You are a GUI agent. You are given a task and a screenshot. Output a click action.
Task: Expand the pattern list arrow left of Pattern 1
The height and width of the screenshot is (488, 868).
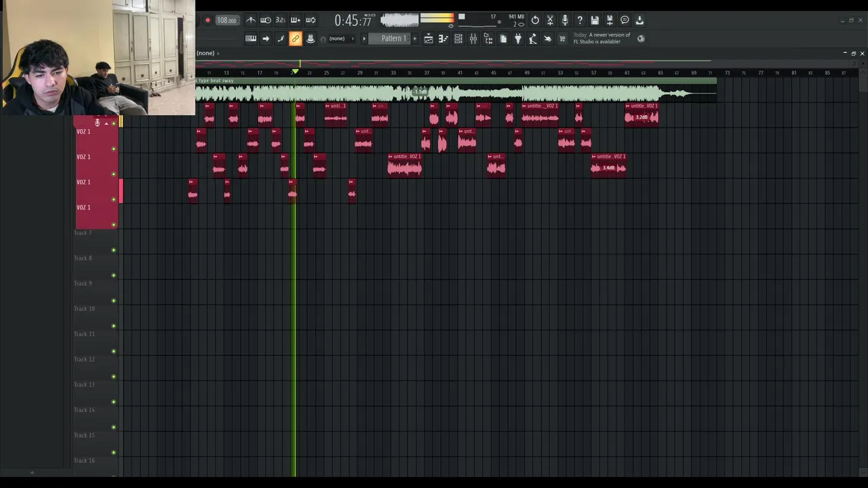[x=364, y=39]
